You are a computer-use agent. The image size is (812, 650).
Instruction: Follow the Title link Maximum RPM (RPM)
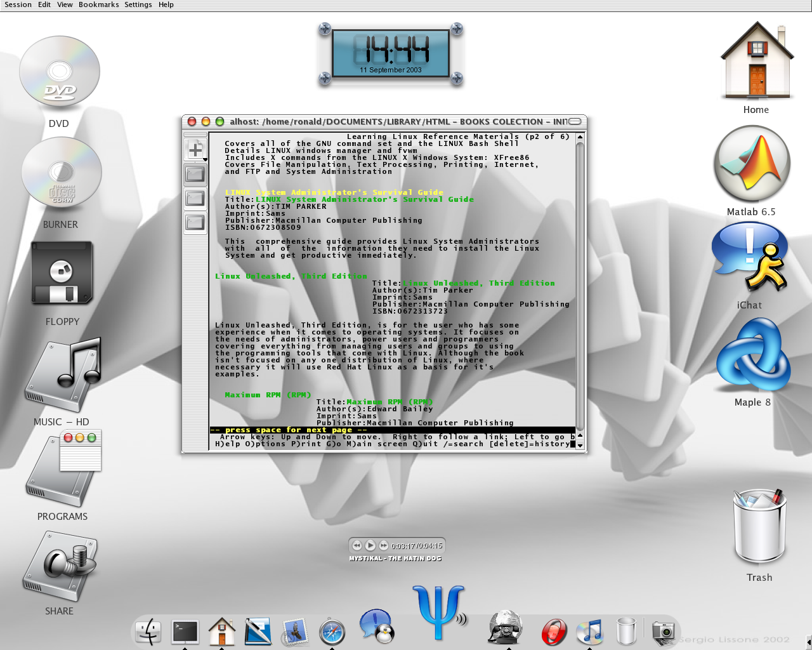coord(390,402)
